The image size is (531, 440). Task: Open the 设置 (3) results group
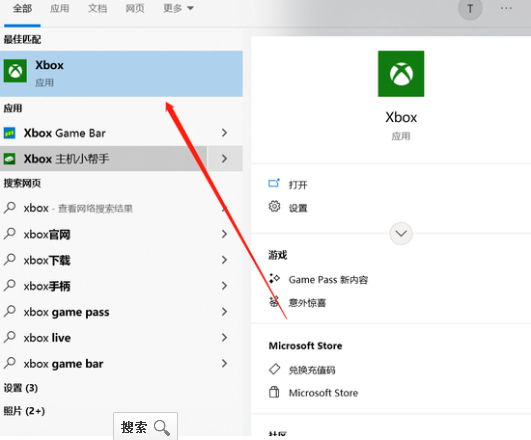pos(21,388)
